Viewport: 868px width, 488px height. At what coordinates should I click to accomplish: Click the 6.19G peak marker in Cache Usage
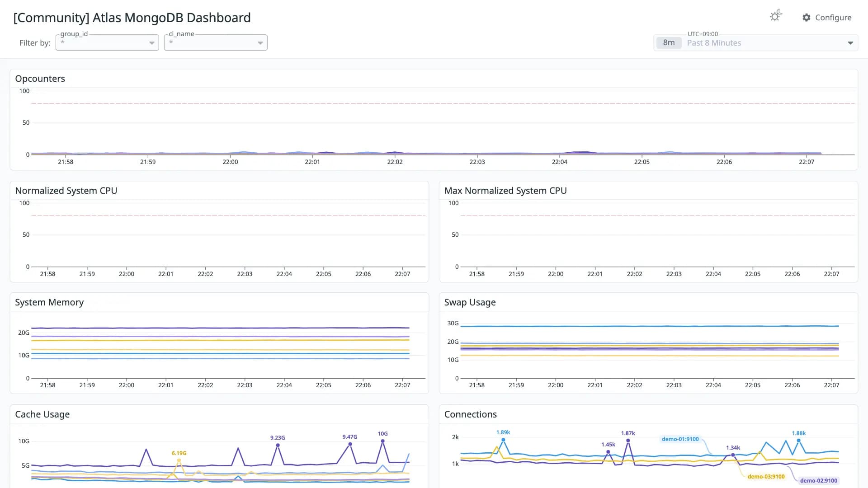point(179,460)
